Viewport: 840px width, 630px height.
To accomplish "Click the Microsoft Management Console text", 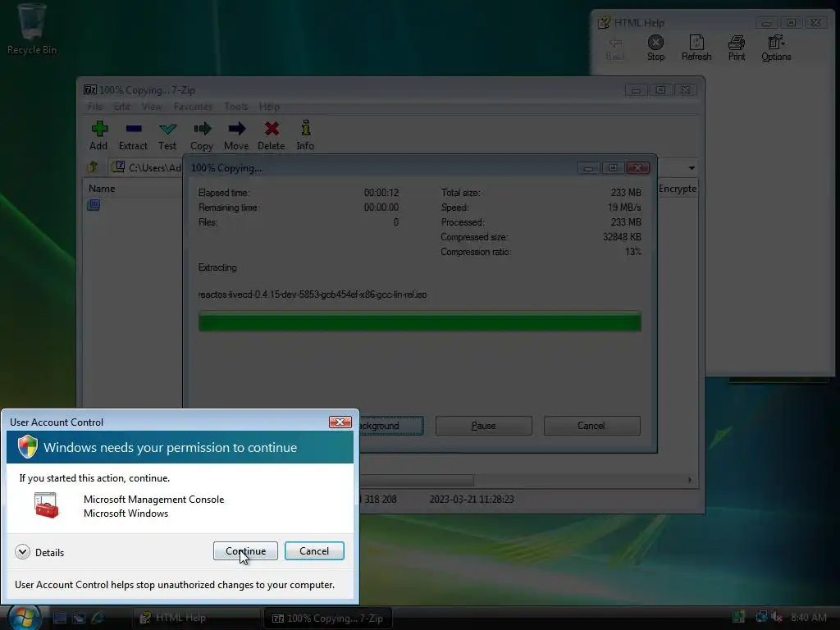I will [x=153, y=500].
